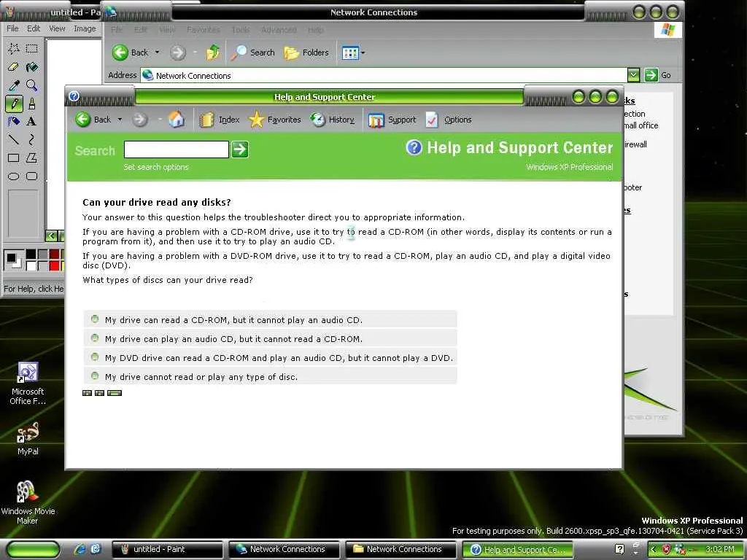Open Tools menu in Network Connections

coord(241,30)
